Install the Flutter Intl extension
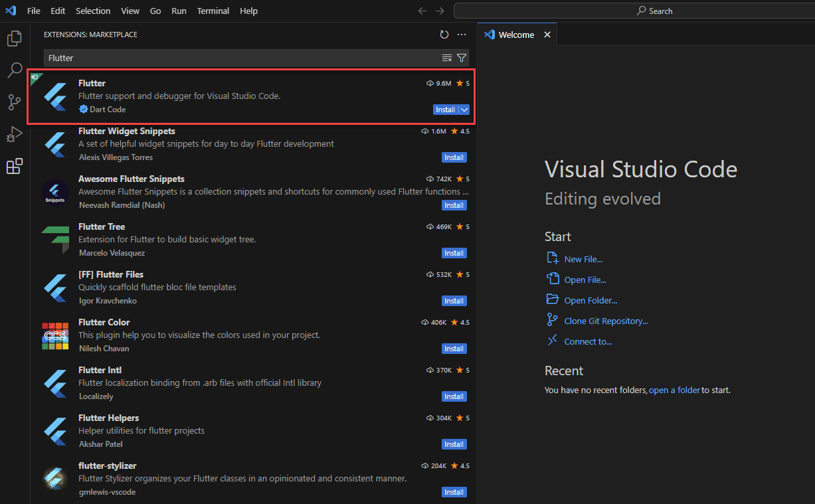 point(454,396)
